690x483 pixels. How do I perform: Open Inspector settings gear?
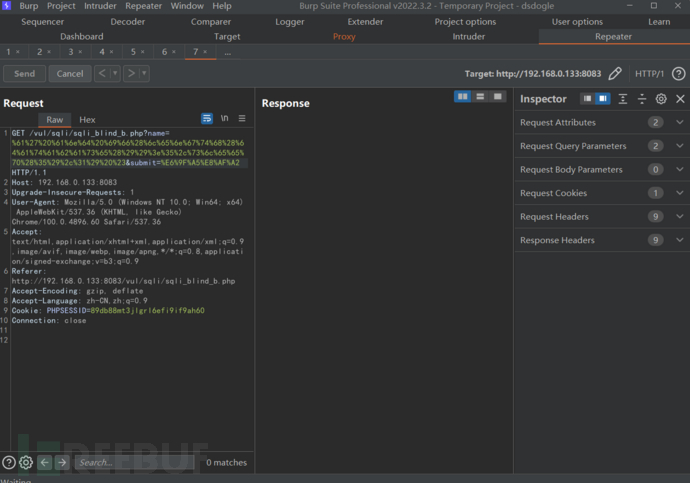pyautogui.click(x=661, y=99)
